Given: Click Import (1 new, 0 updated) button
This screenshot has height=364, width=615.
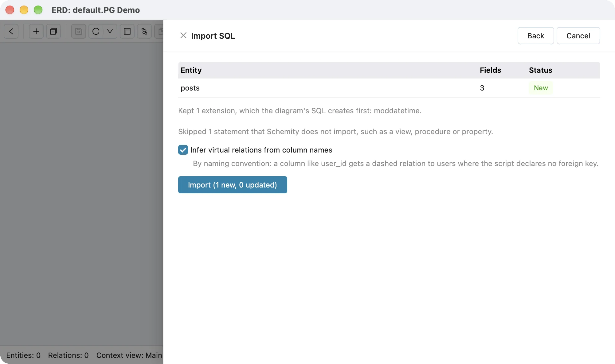Looking at the screenshot, I should pos(233,185).
